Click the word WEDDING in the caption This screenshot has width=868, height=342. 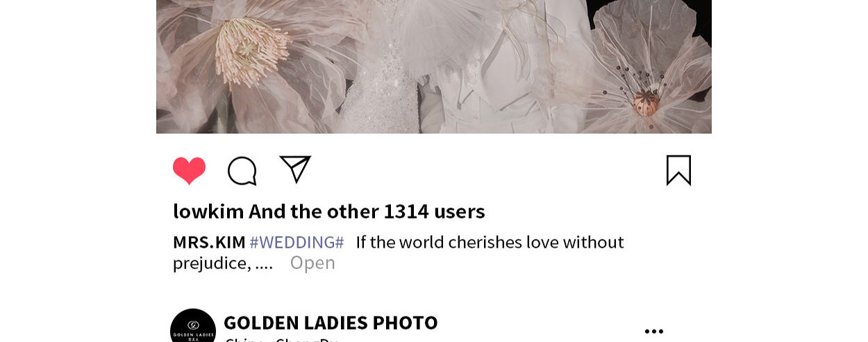(x=297, y=242)
